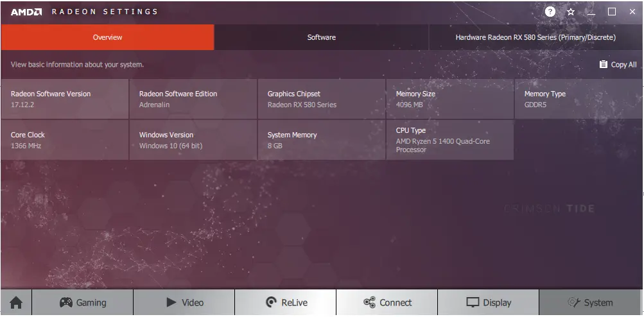The image size is (644, 317).
Task: Click the 8 GB value
Action: (x=275, y=146)
